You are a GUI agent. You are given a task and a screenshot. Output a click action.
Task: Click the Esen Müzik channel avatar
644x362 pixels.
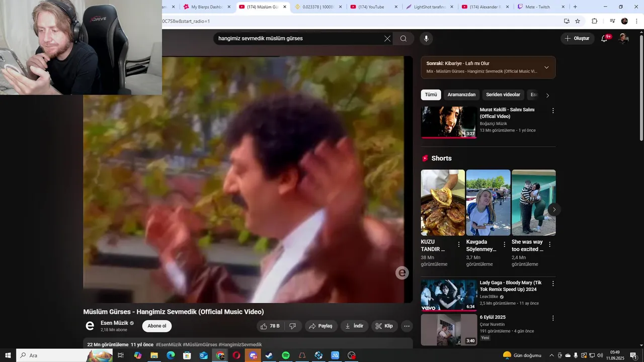point(90,326)
